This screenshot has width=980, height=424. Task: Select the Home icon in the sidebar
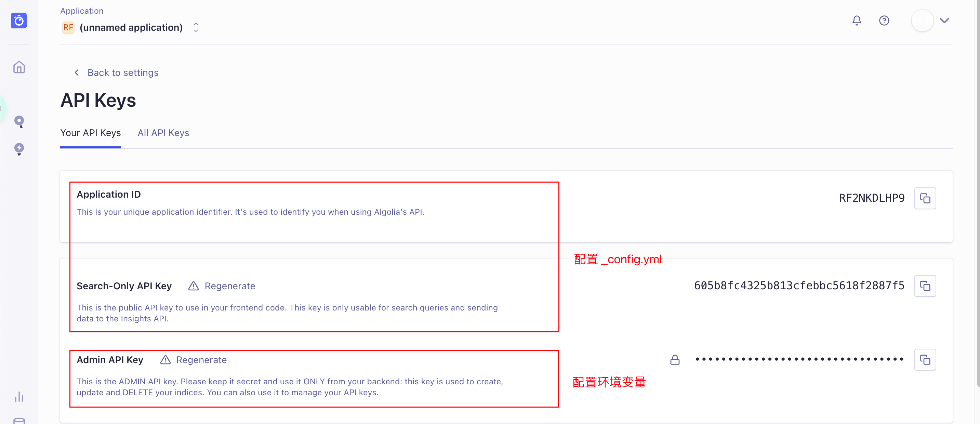(x=19, y=67)
